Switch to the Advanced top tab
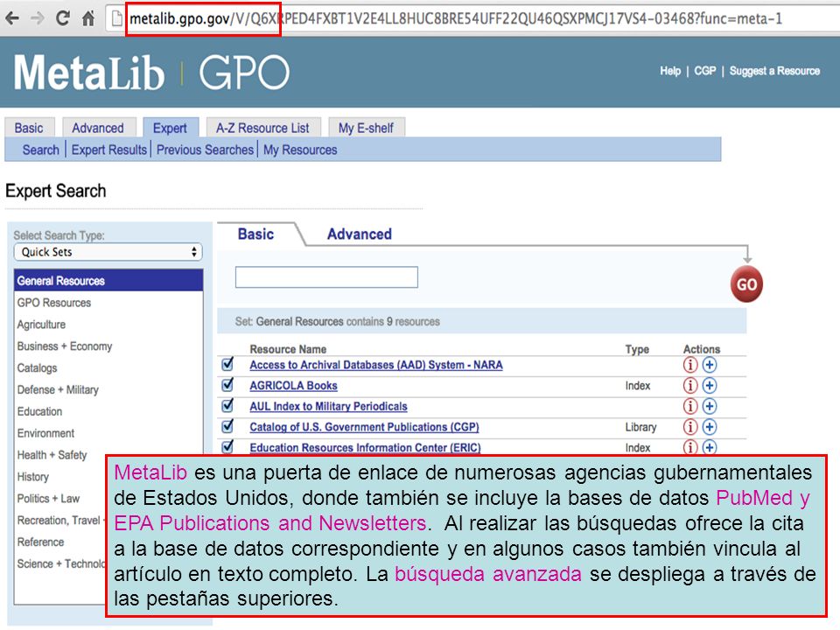 [x=98, y=128]
